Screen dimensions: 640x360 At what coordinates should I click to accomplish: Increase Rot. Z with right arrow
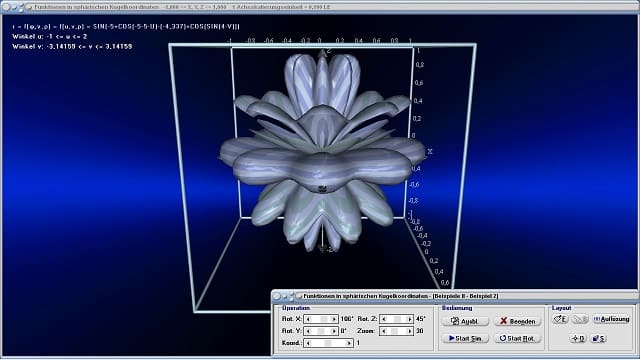pyautogui.click(x=410, y=319)
